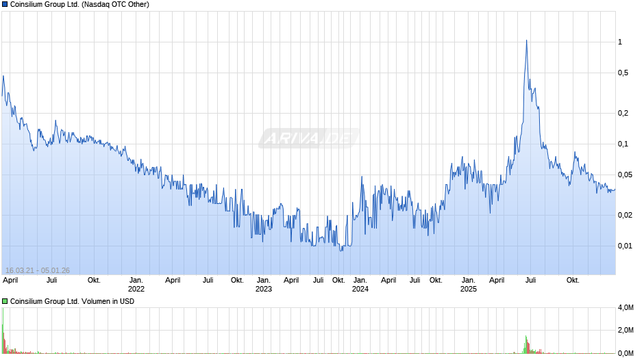Click the price axis label '0,05'

[x=625, y=175]
